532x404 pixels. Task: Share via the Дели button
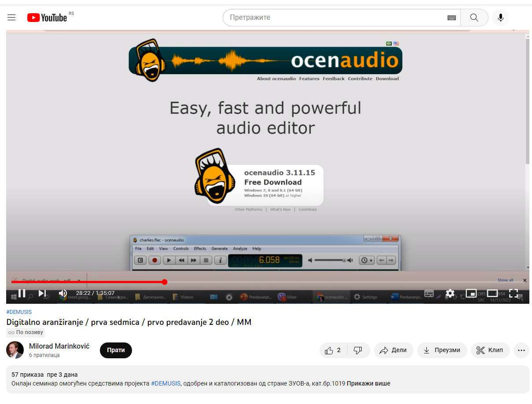pos(393,350)
